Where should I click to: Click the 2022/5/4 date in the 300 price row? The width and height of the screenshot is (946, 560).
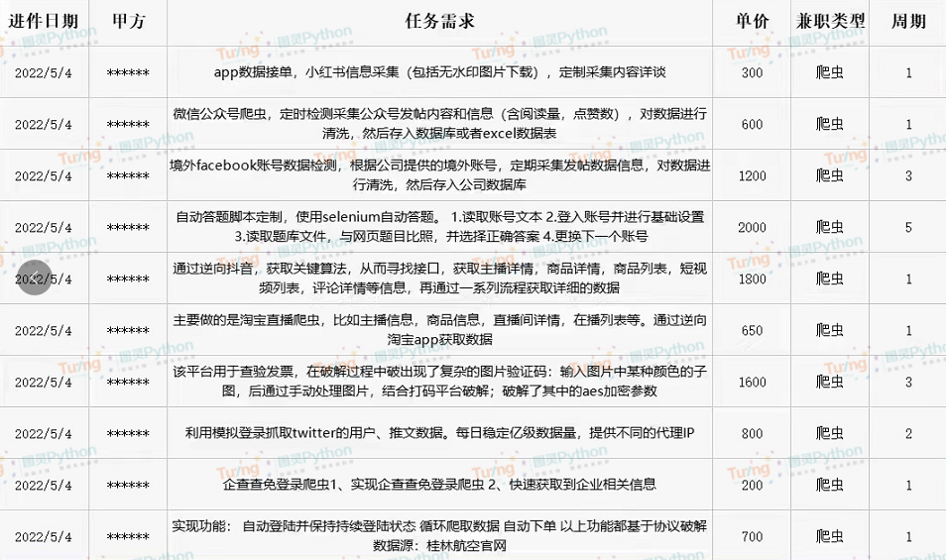point(44,73)
